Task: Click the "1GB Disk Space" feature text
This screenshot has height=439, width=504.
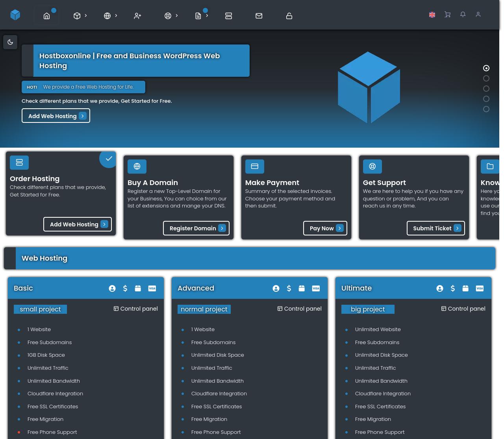Action: click(46, 355)
